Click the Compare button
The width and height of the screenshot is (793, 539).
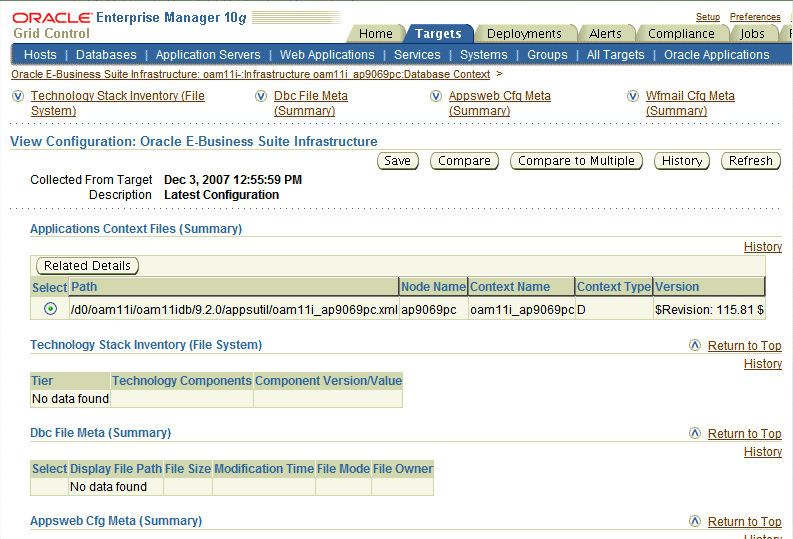[464, 161]
